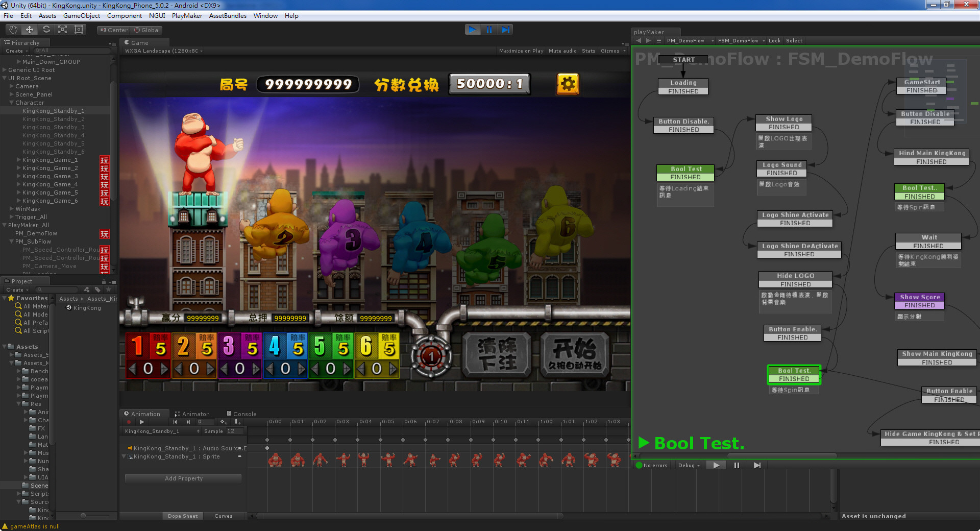The image size is (980, 531).
Task: Collapse PlayMaker_All in Hierarchy
Action: pyautogui.click(x=5, y=225)
